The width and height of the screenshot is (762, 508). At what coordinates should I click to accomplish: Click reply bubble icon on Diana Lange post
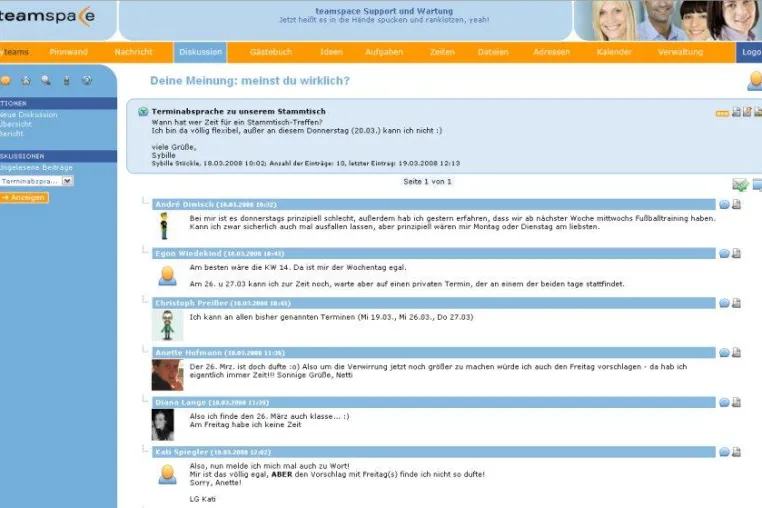pos(724,403)
